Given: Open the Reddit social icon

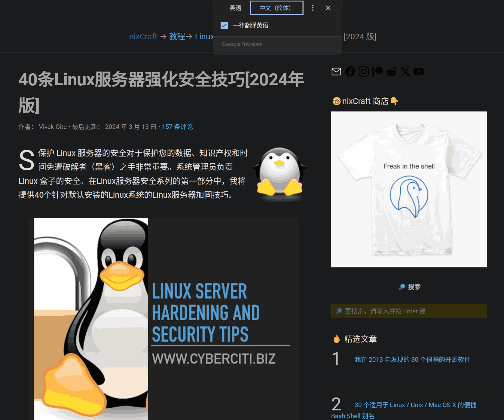Looking at the screenshot, I should (x=391, y=72).
